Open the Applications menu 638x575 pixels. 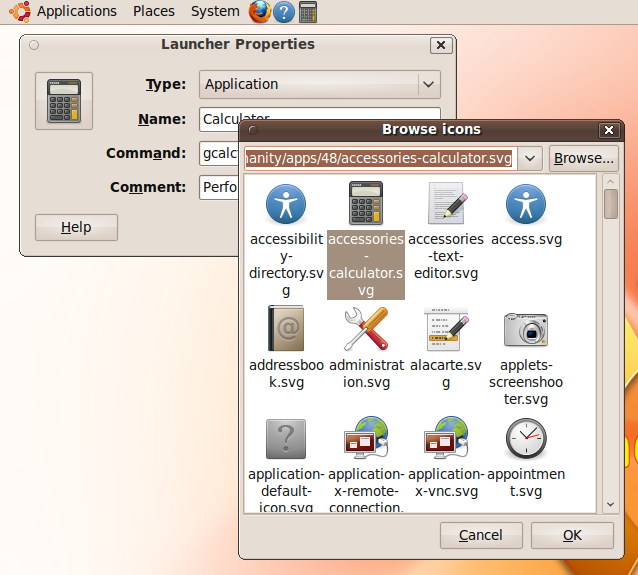[76, 11]
